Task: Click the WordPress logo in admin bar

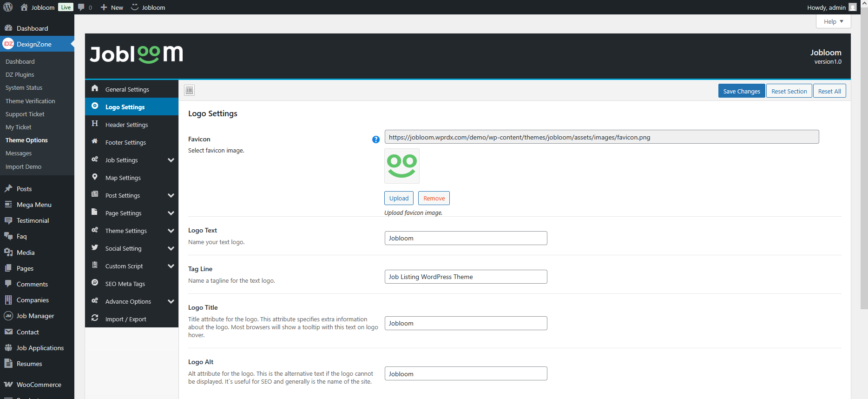Action: [x=8, y=7]
